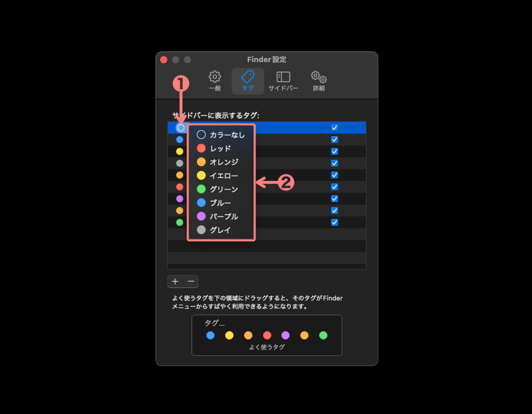Click the blue dot in よく使うタグ area
Viewport: 532px width, 414px height.
[x=210, y=335]
